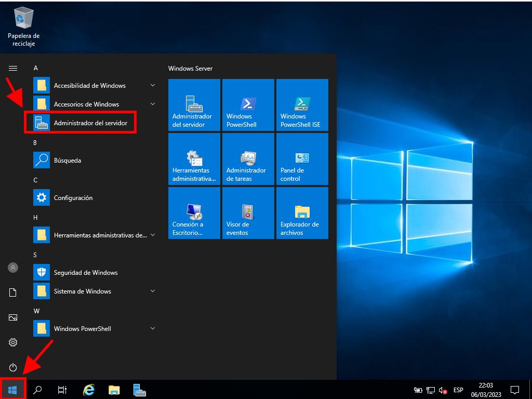Viewport: 532px width, 399px height.
Task: Open Seguridad de Windows from app list
Action: coord(95,272)
